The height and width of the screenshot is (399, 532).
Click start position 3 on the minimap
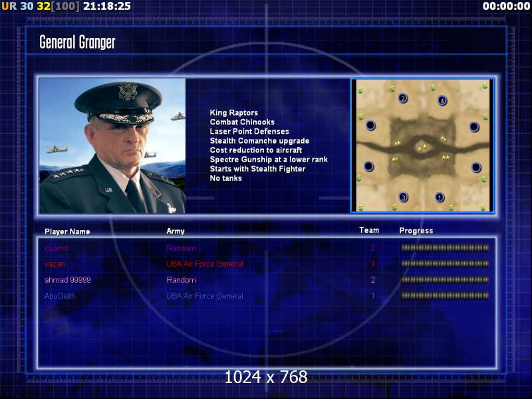[x=403, y=197]
